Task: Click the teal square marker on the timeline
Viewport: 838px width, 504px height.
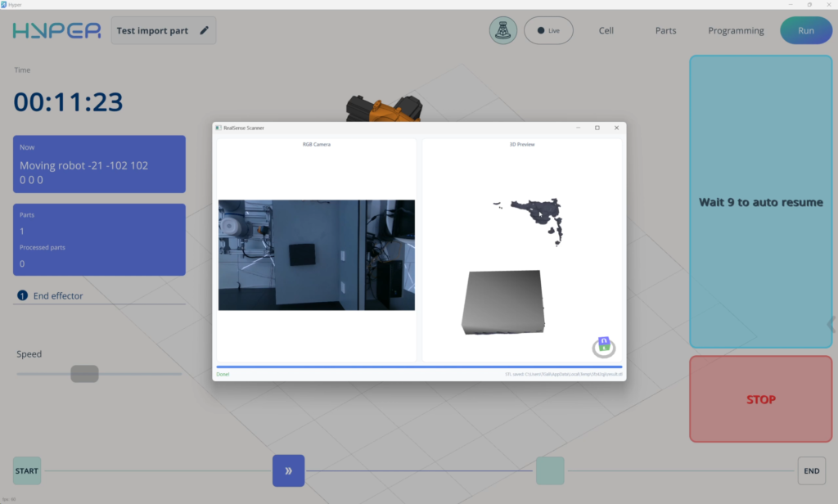Action: [549, 470]
